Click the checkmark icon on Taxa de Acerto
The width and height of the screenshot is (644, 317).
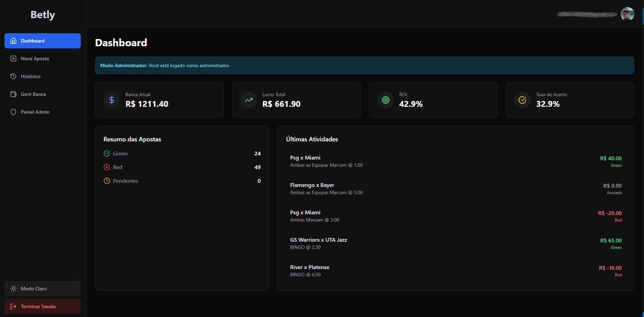(x=522, y=100)
